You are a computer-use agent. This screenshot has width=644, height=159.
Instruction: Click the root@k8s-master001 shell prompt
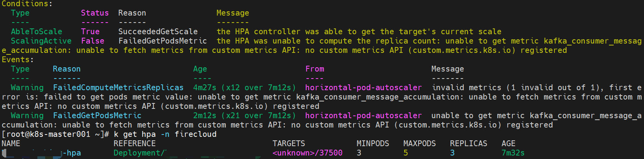(55, 134)
